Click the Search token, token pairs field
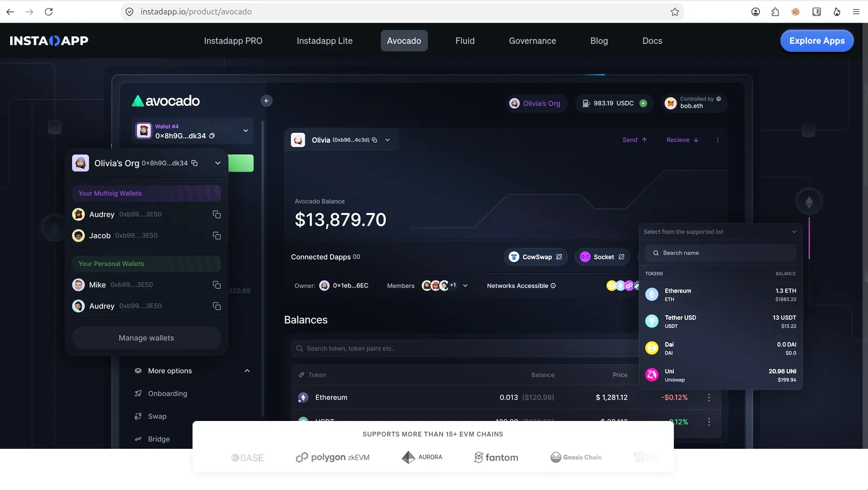The width and height of the screenshot is (868, 490). tap(464, 348)
